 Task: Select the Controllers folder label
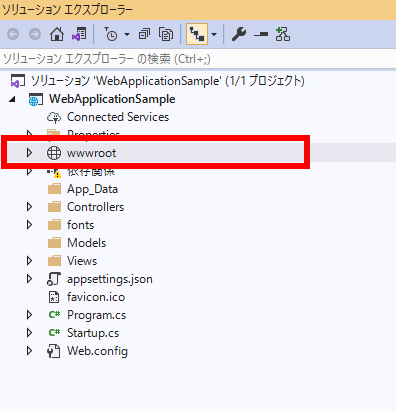[95, 207]
